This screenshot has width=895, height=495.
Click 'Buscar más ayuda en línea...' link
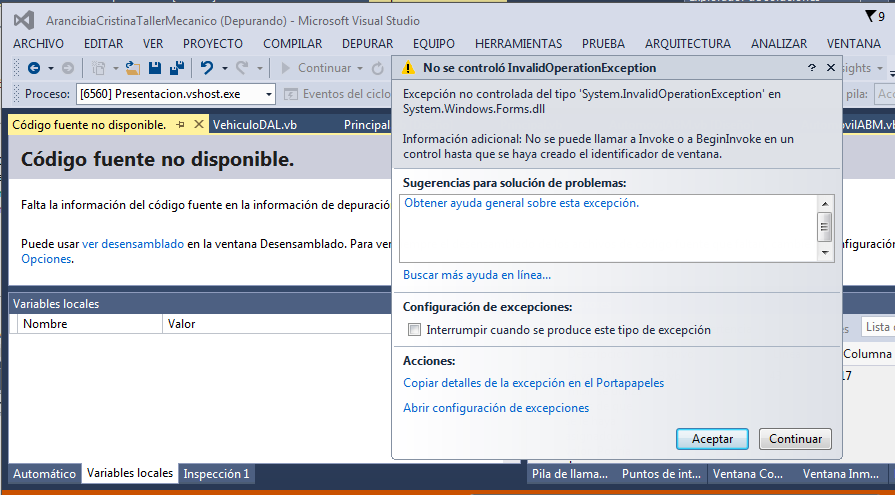tap(477, 275)
